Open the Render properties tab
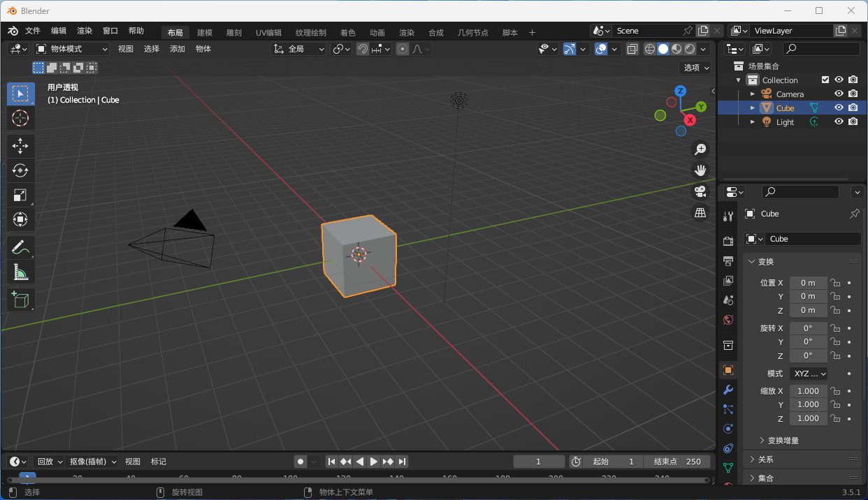 [x=728, y=241]
